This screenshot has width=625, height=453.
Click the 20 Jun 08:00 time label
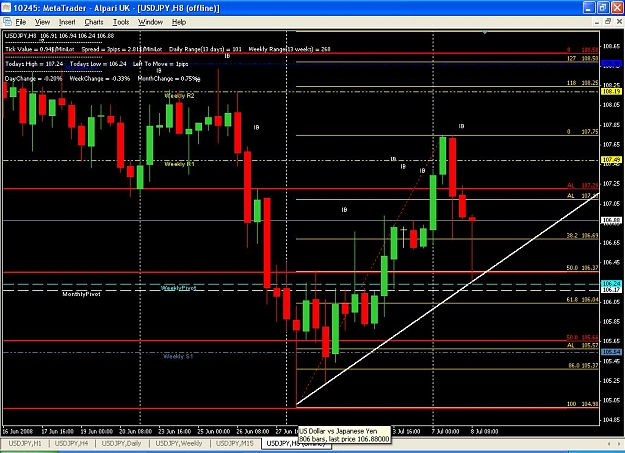(x=136, y=431)
